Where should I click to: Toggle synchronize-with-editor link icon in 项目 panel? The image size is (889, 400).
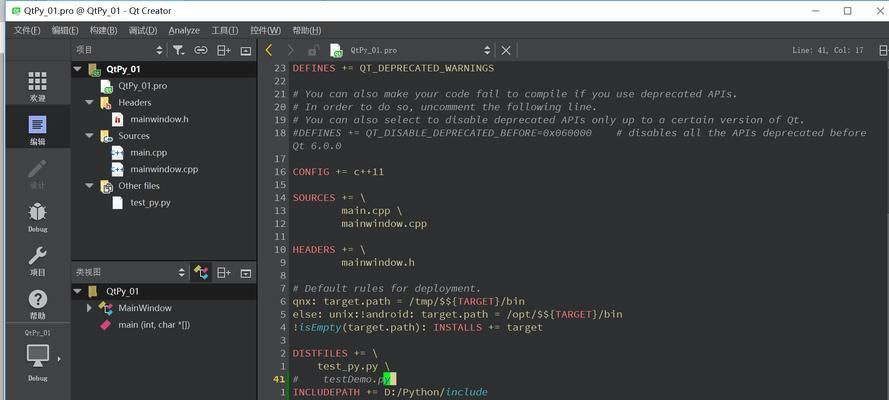pyautogui.click(x=201, y=50)
